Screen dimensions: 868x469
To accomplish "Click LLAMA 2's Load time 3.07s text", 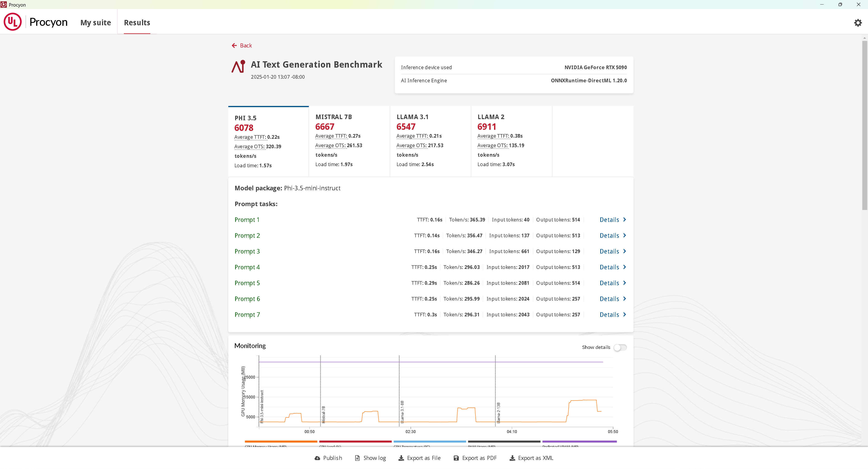I will [x=496, y=164].
